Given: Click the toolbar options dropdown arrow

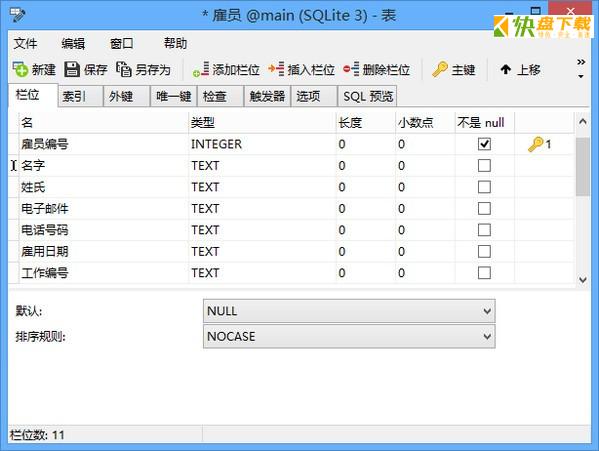Looking at the screenshot, I should [x=581, y=76].
